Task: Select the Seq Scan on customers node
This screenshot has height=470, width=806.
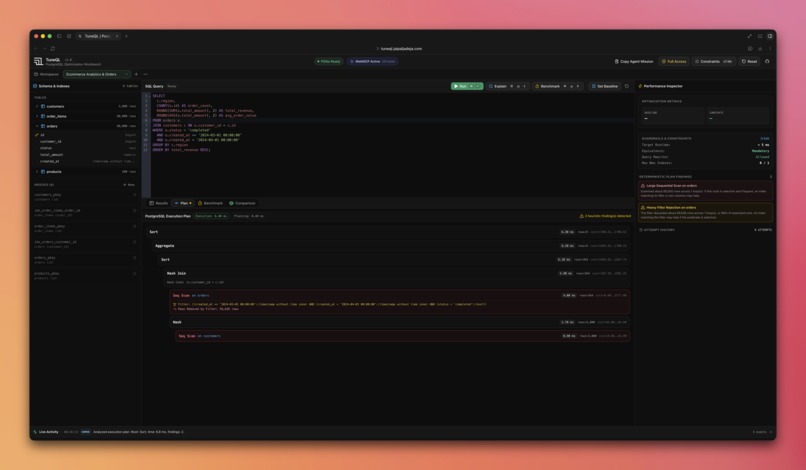Action: (402, 336)
